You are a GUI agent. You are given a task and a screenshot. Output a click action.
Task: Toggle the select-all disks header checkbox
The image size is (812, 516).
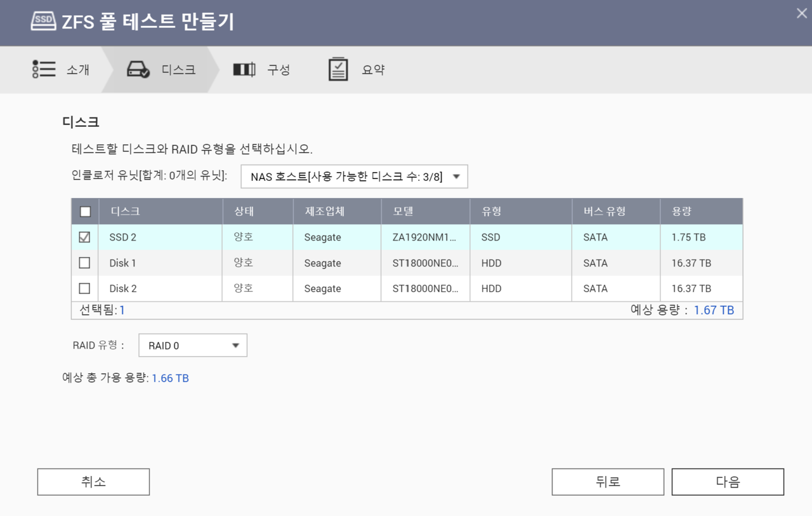pyautogui.click(x=85, y=212)
